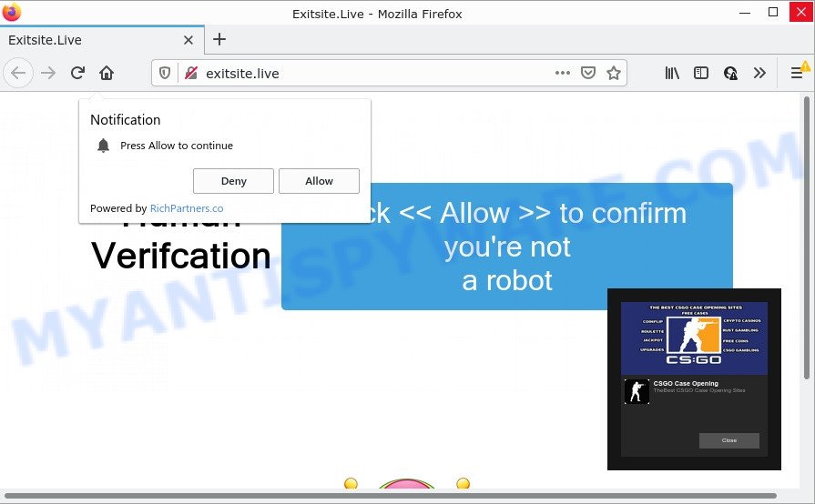Open the Library bookshelf icon
Image resolution: width=815 pixels, height=504 pixels.
point(672,73)
